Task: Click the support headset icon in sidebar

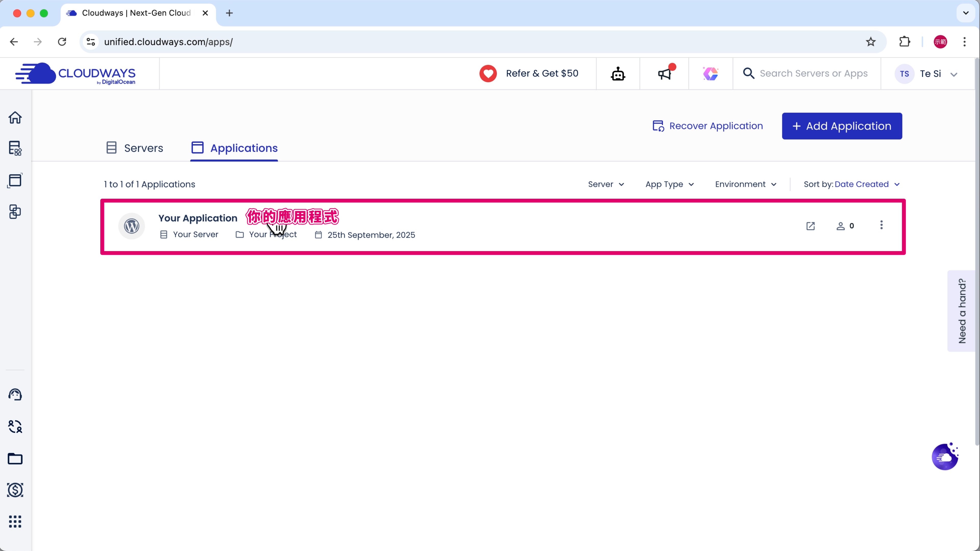Action: point(15,395)
